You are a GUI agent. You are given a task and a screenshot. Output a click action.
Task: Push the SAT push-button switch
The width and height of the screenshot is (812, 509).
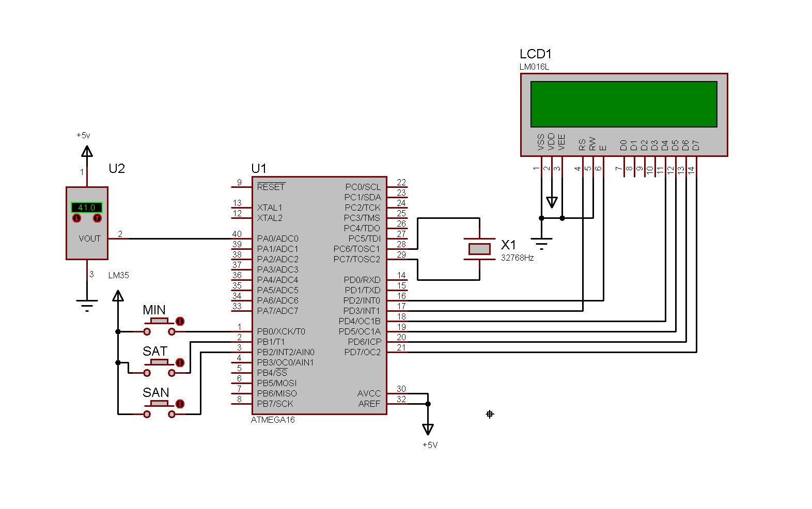point(159,369)
